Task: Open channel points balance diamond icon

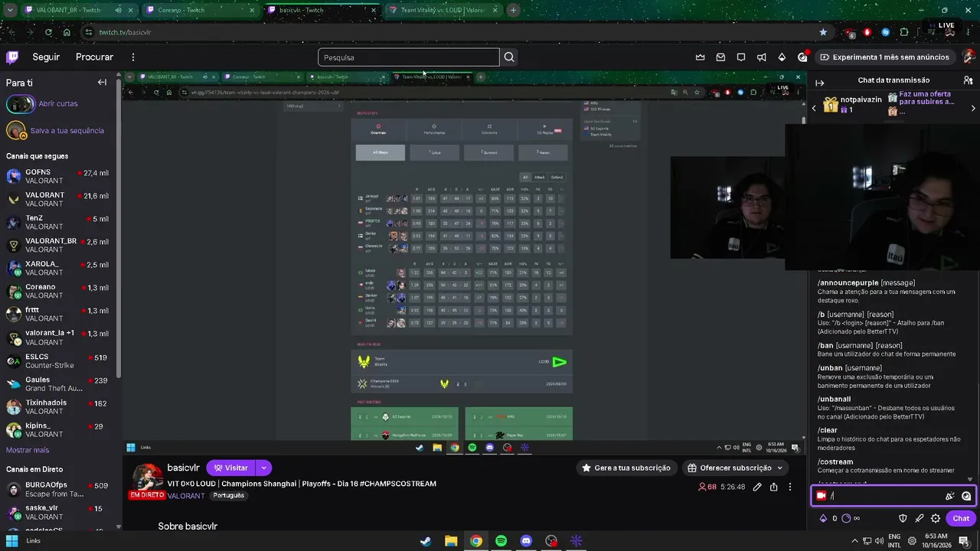Action: click(x=824, y=518)
